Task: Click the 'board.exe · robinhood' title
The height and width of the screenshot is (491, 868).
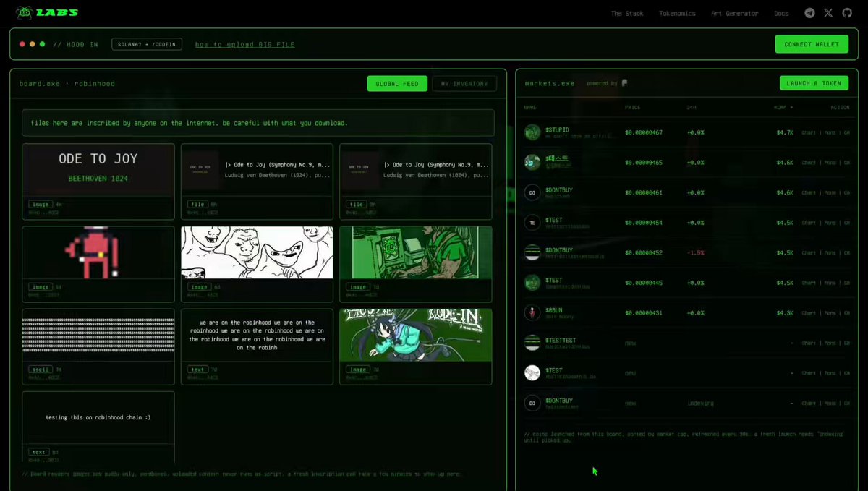Action: coord(67,84)
